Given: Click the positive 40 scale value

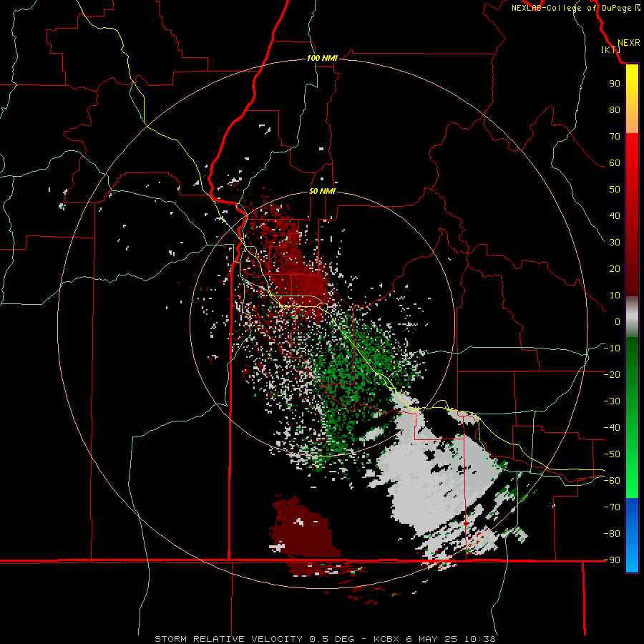Looking at the screenshot, I should tap(615, 215).
